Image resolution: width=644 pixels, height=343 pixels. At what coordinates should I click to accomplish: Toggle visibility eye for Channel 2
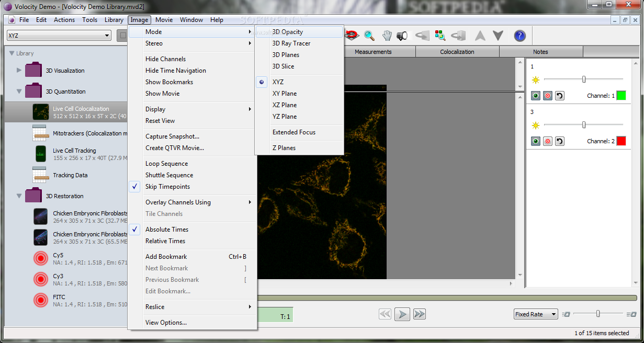[536, 141]
